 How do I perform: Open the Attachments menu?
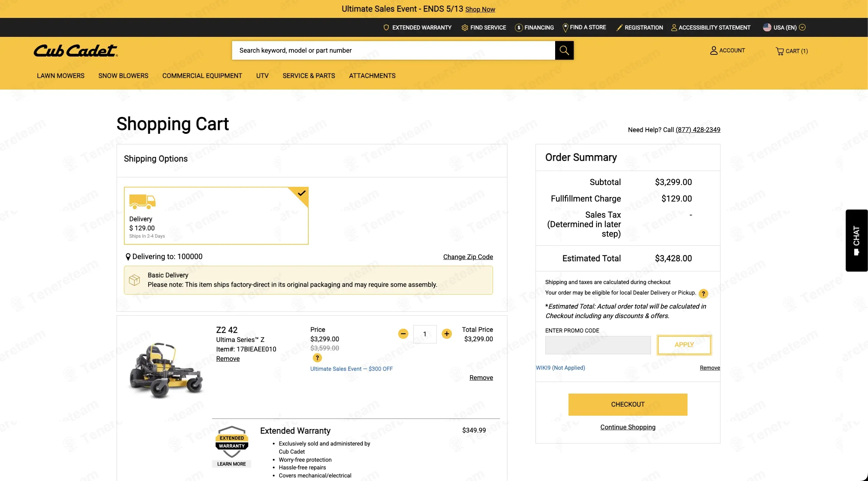(x=372, y=76)
